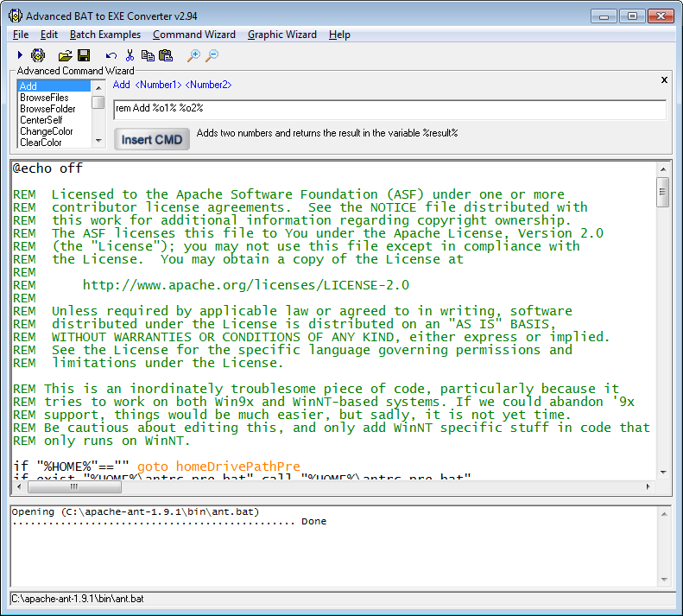The height and width of the screenshot is (616, 683).
Task: Open the File menu
Action: [x=21, y=35]
